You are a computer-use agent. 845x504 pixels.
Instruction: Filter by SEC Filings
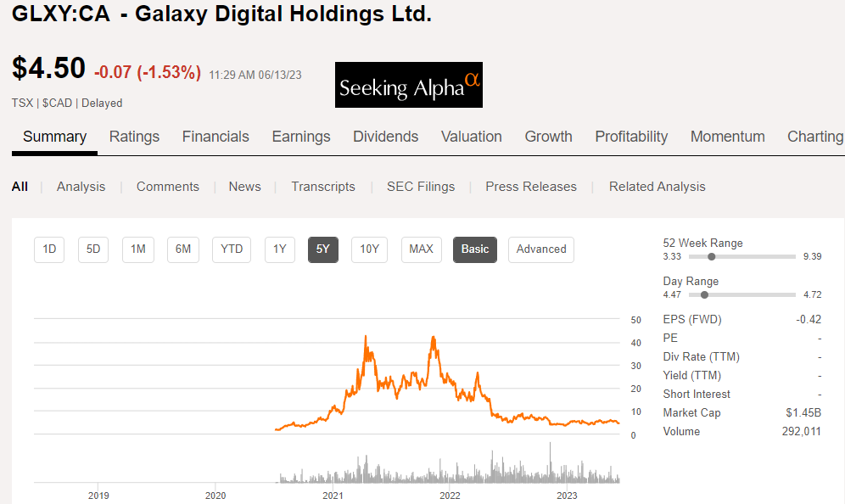[x=421, y=187]
